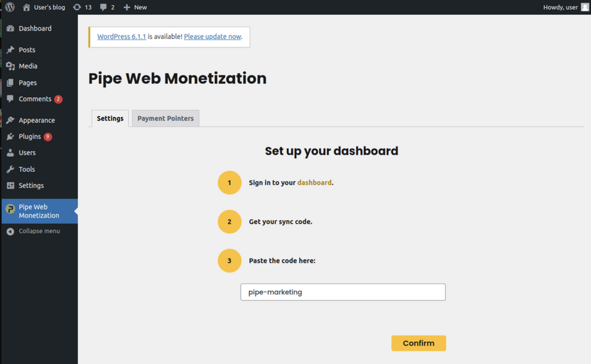Viewport: 591px width, 364px height.
Task: Open the Media library menu
Action: (28, 66)
